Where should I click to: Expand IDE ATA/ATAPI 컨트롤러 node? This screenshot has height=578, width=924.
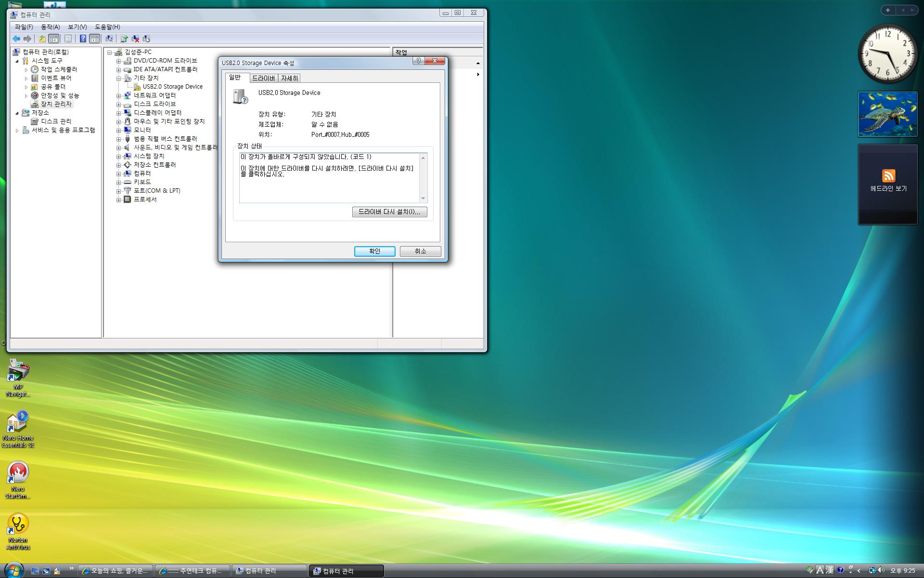tap(118, 70)
